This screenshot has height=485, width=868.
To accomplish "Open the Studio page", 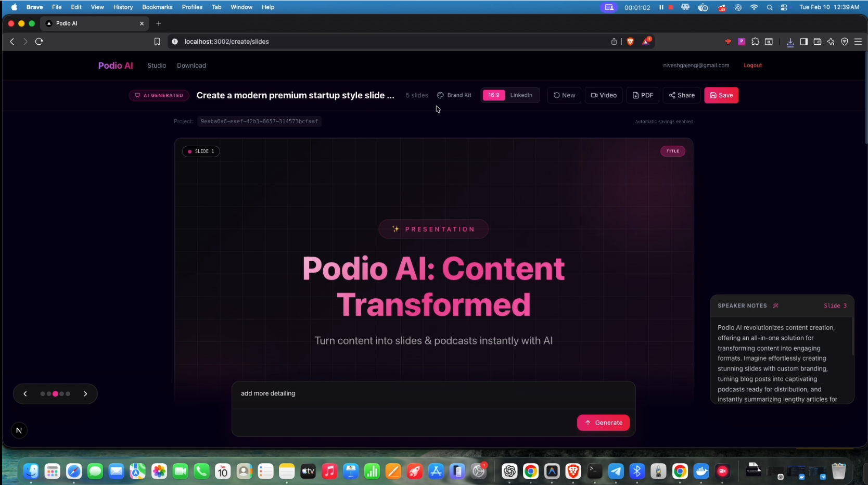I will point(157,66).
